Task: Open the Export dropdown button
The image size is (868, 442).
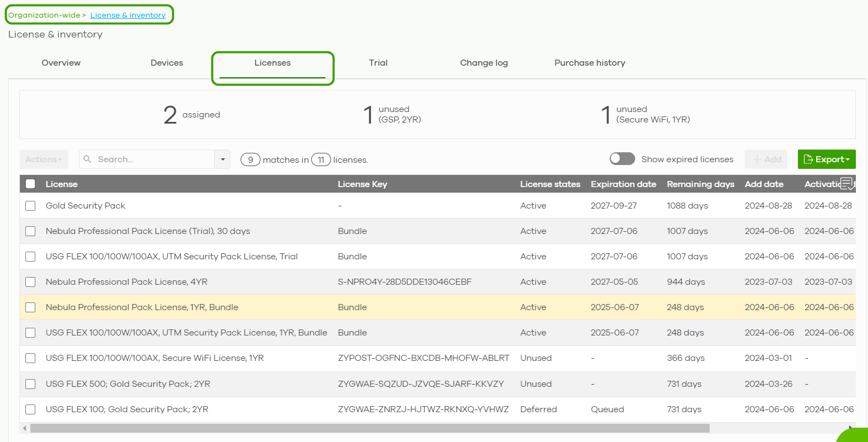Action: 827,159
